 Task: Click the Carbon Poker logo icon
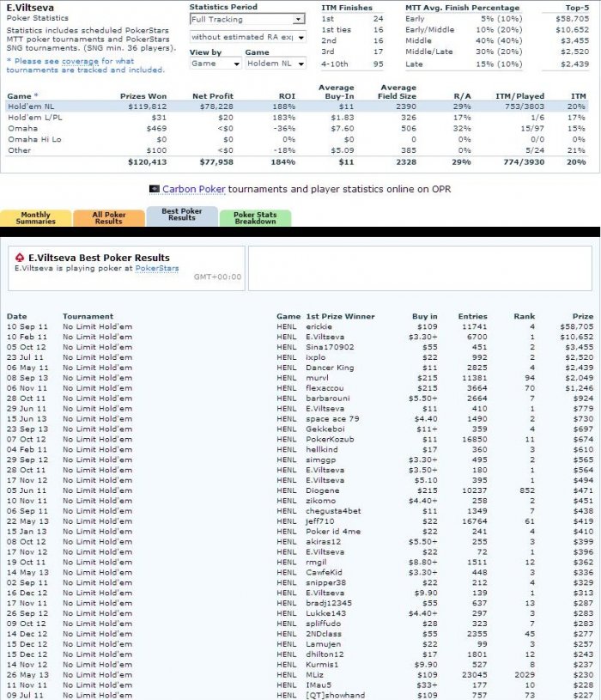click(x=155, y=189)
